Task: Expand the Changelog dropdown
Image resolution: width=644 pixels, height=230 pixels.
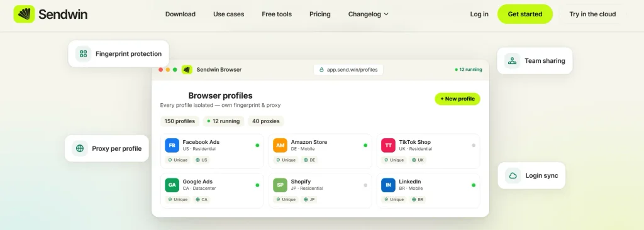Action: click(369, 14)
